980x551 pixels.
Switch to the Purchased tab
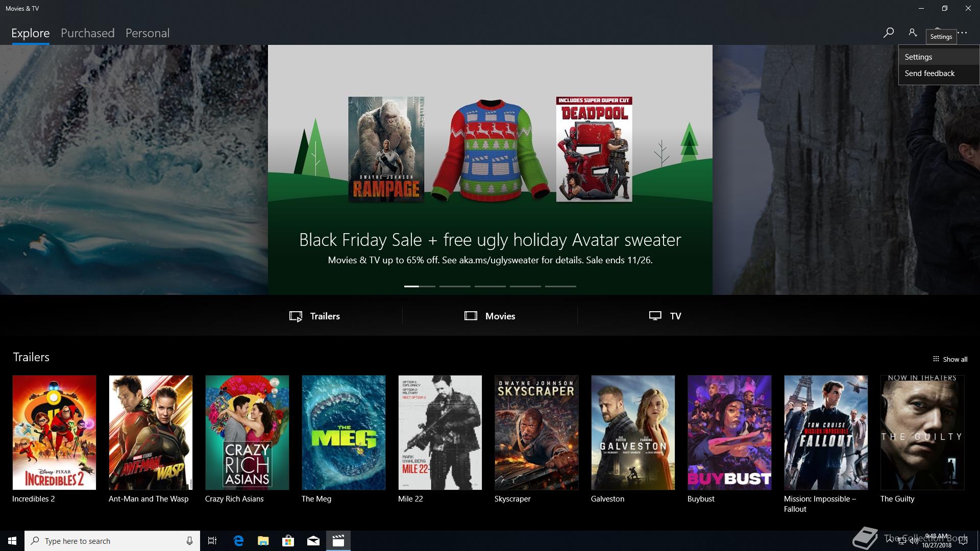tap(88, 33)
